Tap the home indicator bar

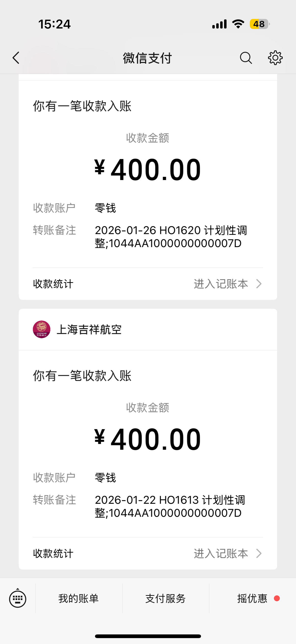click(148, 636)
